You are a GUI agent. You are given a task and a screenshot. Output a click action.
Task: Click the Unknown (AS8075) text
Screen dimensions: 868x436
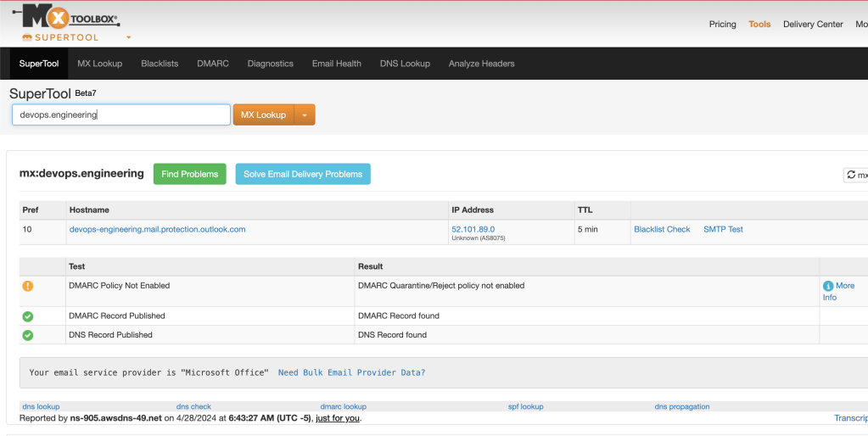coord(479,238)
